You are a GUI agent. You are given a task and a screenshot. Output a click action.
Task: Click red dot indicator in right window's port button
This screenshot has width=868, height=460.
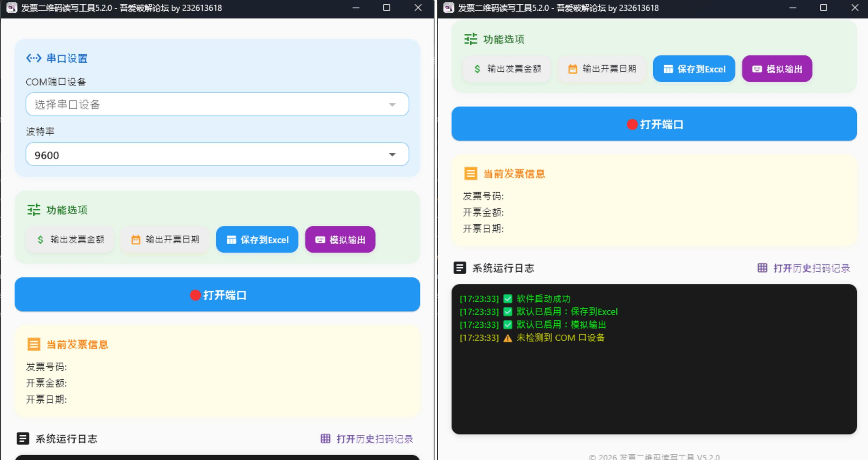coord(632,125)
